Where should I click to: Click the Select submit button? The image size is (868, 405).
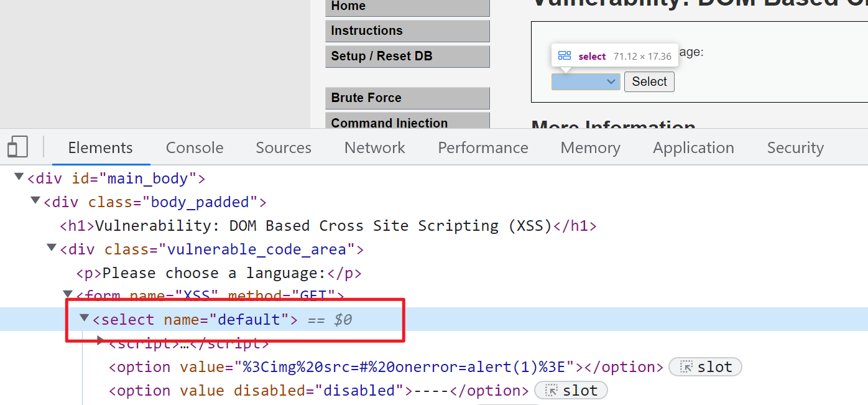click(x=649, y=81)
